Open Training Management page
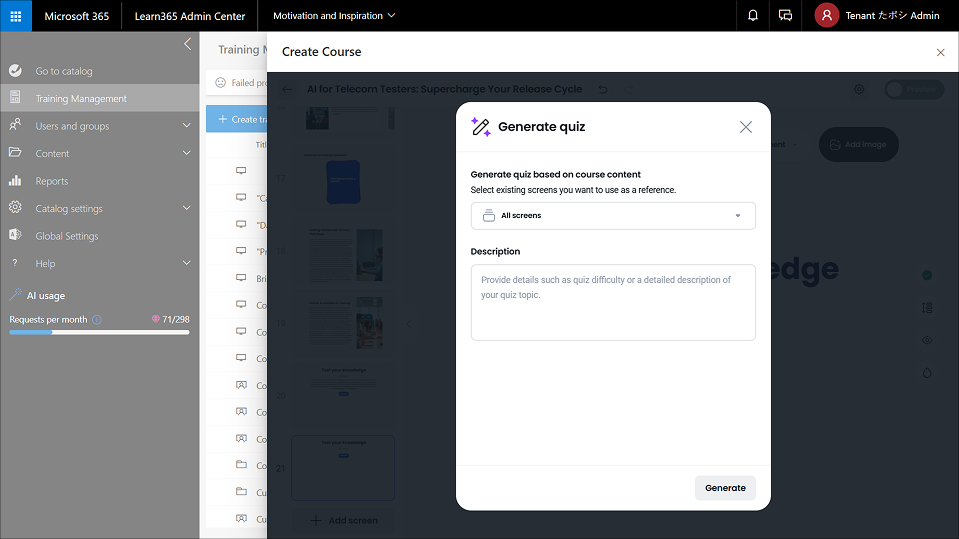The image size is (959, 539). pyautogui.click(x=81, y=98)
